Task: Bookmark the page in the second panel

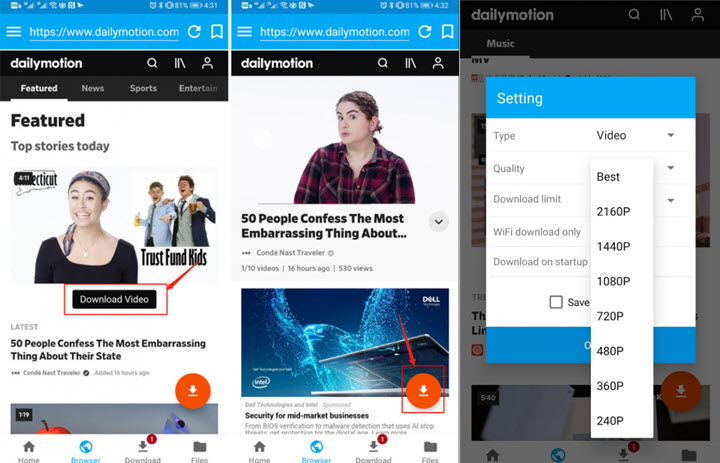Action: tap(447, 32)
